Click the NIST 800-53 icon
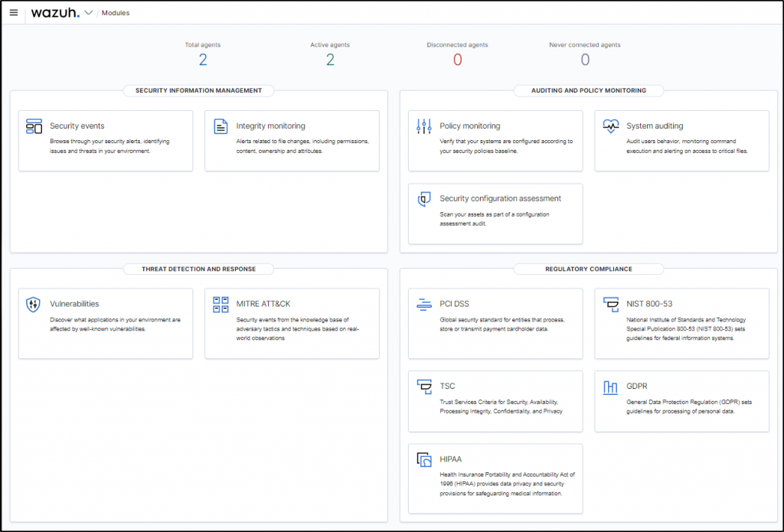Viewport: 784px width, 532px height. point(610,304)
